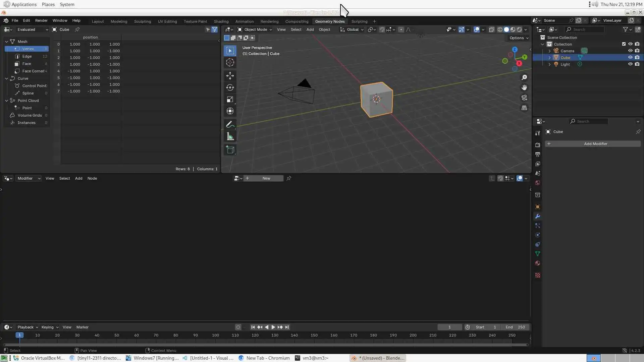Toggle Light render visibility camera icon
Screen dimensions: 644x362
[x=637, y=64]
